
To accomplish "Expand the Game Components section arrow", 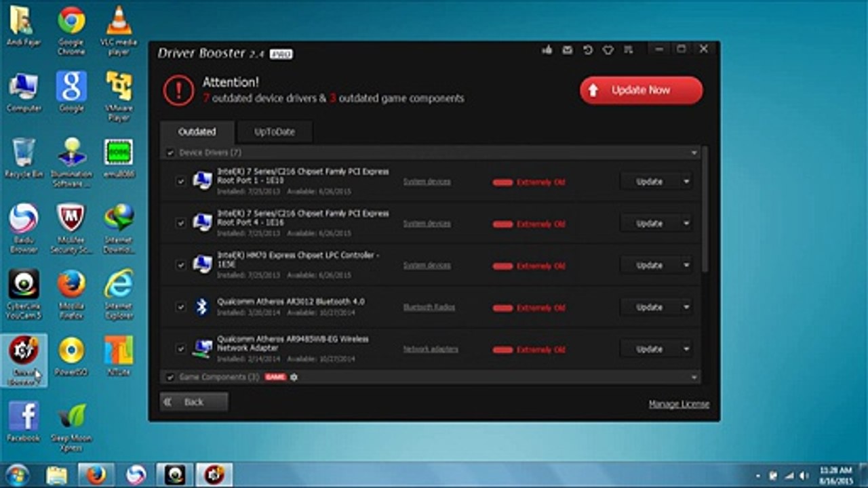I will pyautogui.click(x=694, y=377).
